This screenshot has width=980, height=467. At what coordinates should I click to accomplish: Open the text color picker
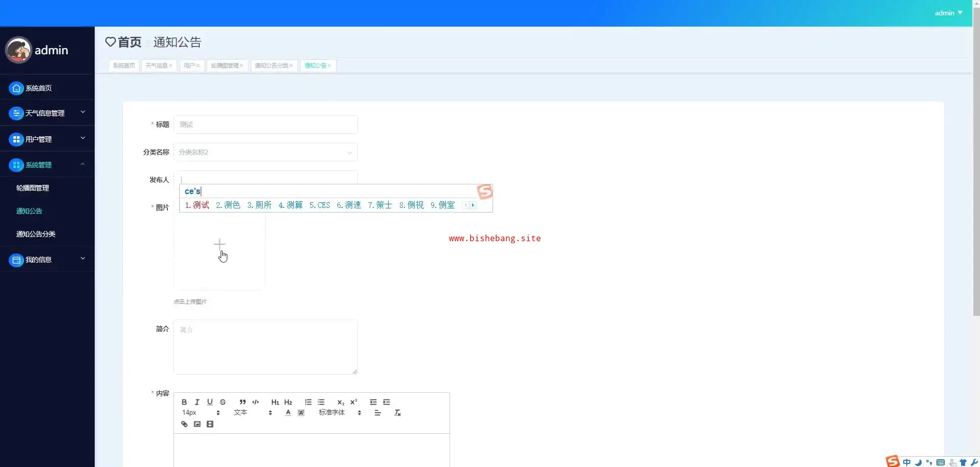[x=288, y=413]
